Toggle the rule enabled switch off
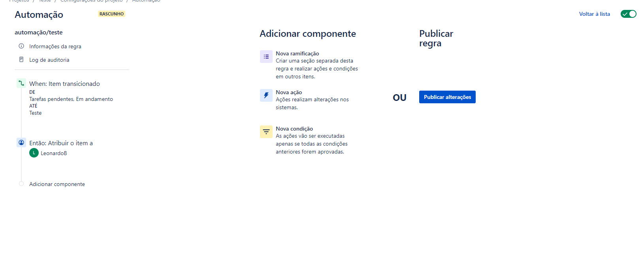644x277 pixels. (628, 14)
